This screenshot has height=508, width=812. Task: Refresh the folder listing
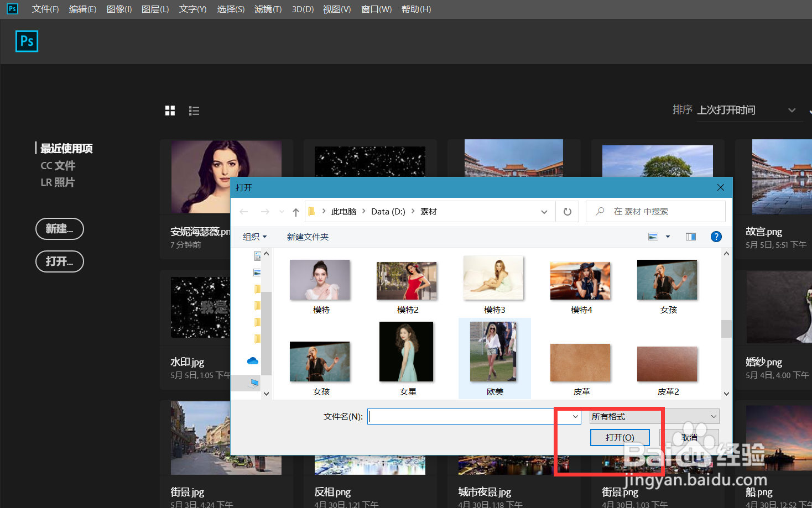point(568,212)
